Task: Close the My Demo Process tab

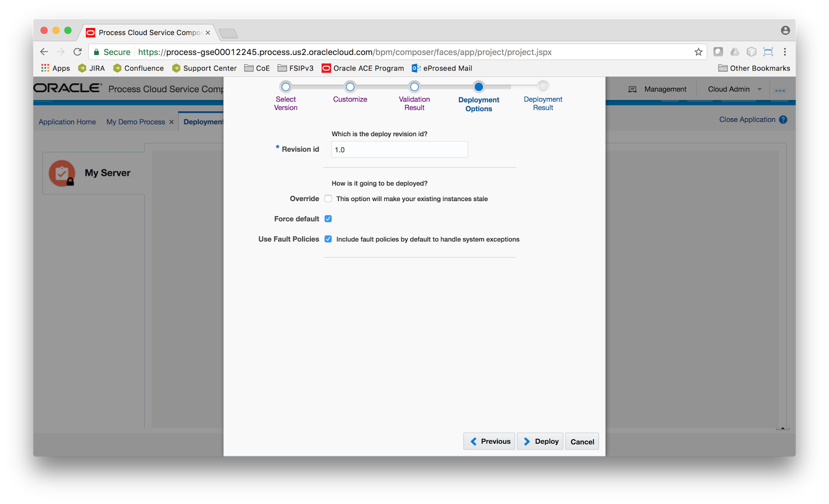Action: (x=171, y=122)
